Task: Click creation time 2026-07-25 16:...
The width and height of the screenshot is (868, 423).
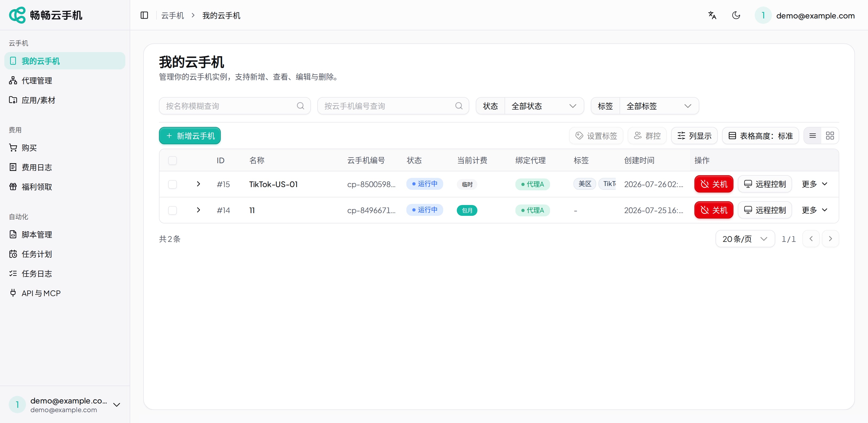Action: pos(653,210)
